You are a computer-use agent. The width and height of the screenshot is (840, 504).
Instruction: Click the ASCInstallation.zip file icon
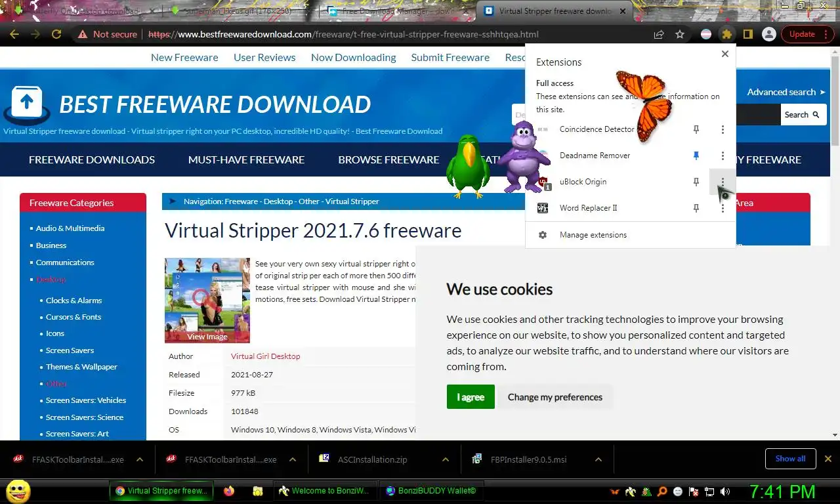click(324, 459)
